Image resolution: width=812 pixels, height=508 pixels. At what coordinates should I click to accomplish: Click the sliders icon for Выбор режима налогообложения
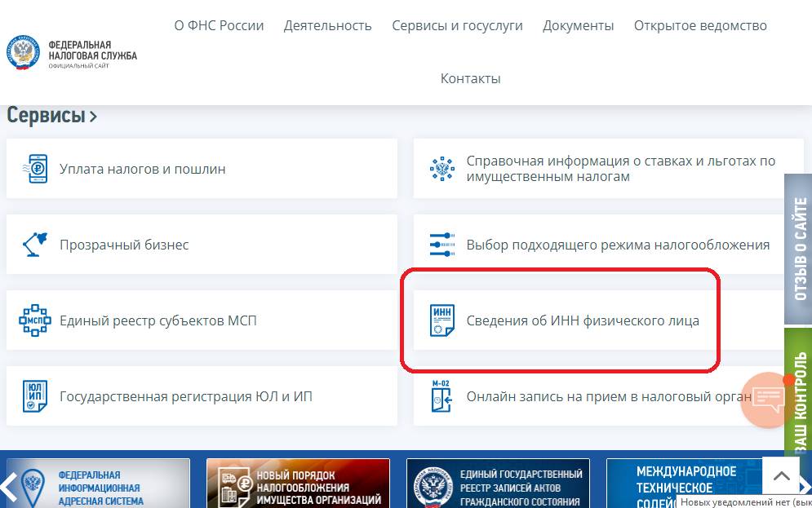click(x=441, y=244)
